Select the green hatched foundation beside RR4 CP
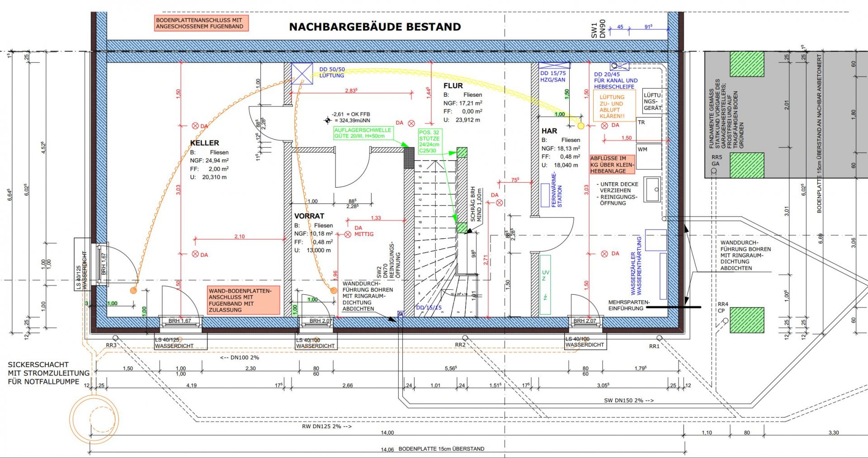 (747, 320)
